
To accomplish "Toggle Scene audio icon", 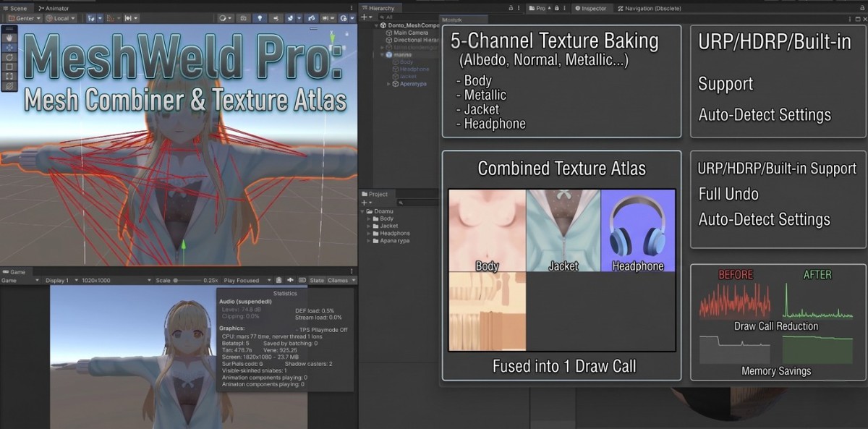I will pos(276,18).
